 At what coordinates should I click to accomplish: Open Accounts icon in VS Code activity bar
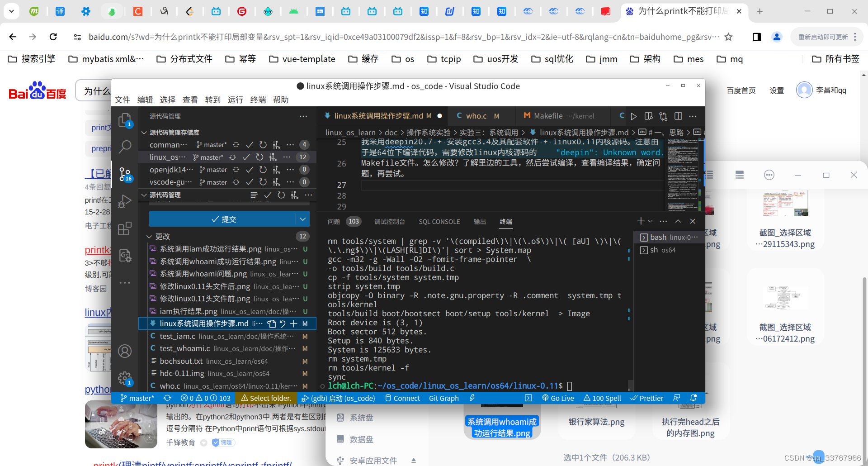[x=125, y=351]
